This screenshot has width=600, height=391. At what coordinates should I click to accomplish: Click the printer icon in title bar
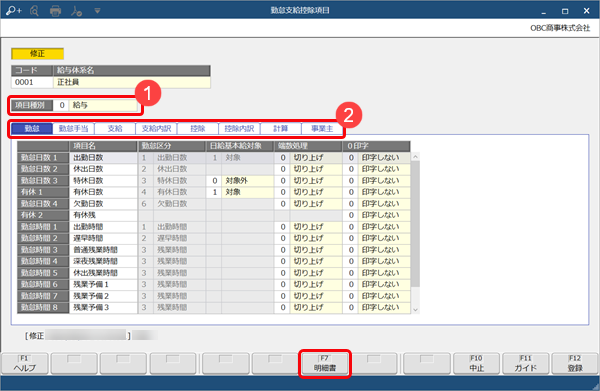pyautogui.click(x=55, y=11)
